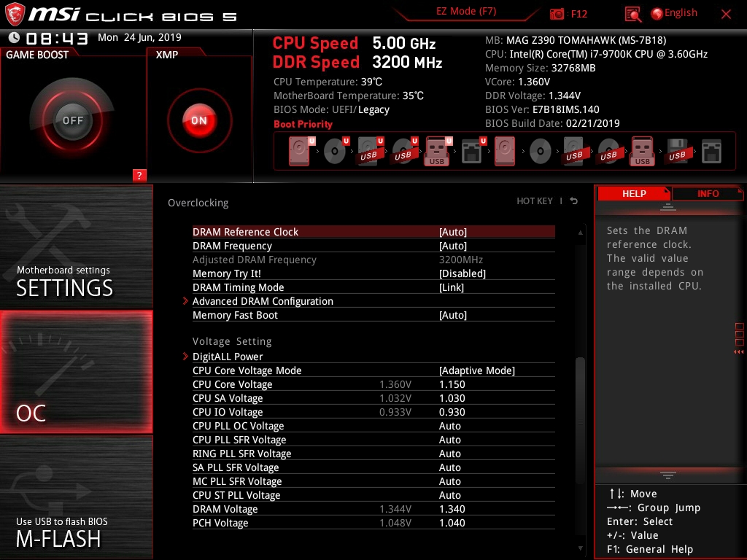This screenshot has height=560, width=747.
Task: Select the legacy USB hard disk boot icon
Action: pyautogui.click(x=574, y=152)
